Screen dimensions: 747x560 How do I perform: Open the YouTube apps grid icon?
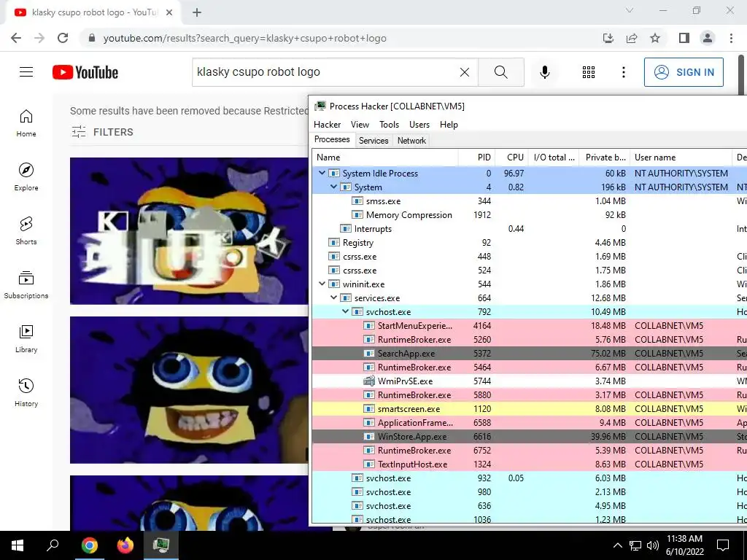click(x=589, y=72)
